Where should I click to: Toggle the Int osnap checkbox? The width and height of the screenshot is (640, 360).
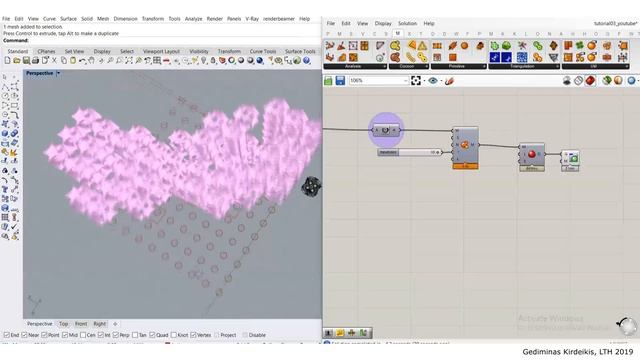(x=101, y=335)
